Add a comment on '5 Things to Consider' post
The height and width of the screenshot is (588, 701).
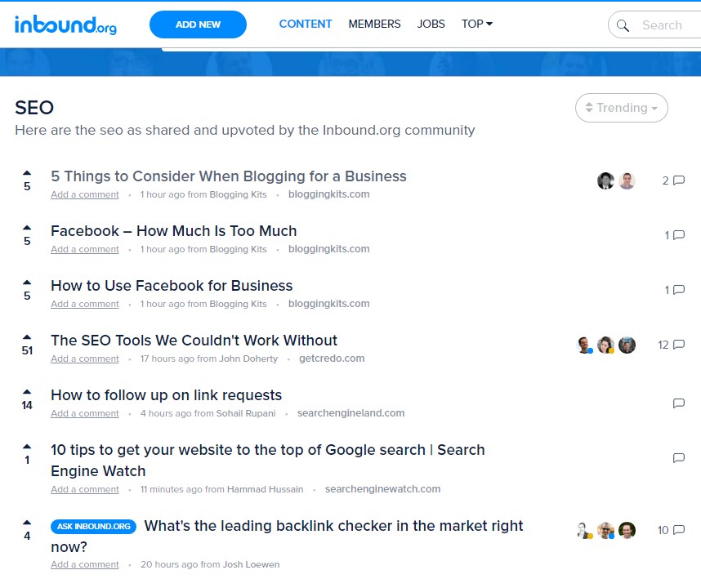tap(84, 195)
